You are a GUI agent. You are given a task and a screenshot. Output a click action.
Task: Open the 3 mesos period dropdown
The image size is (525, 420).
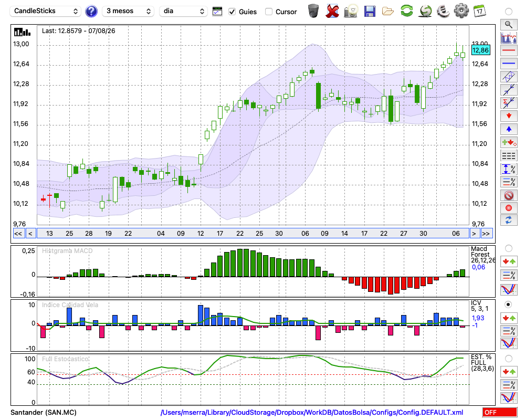(128, 11)
